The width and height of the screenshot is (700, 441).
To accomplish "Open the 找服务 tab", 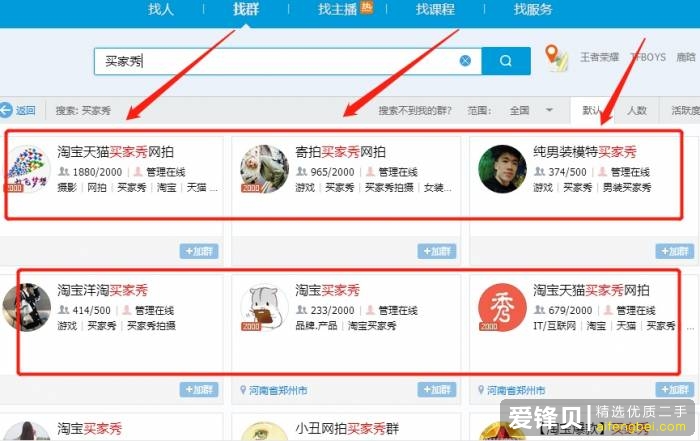I will (533, 9).
